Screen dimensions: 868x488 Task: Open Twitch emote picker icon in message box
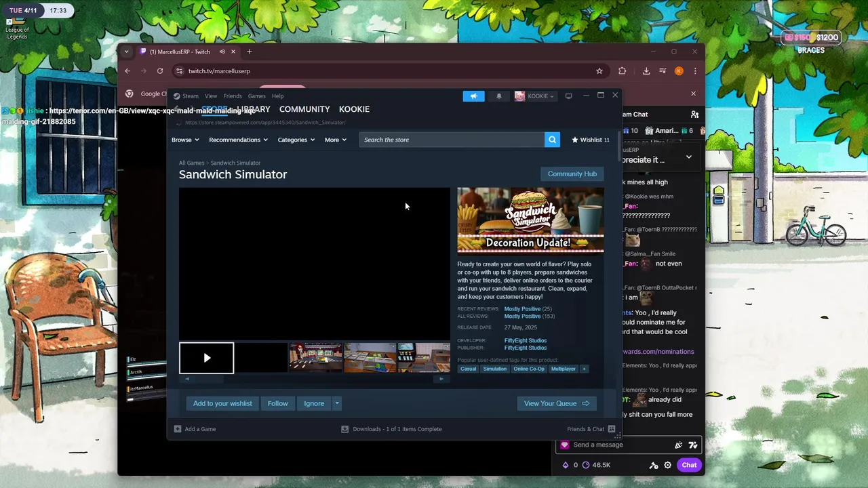coord(693,445)
